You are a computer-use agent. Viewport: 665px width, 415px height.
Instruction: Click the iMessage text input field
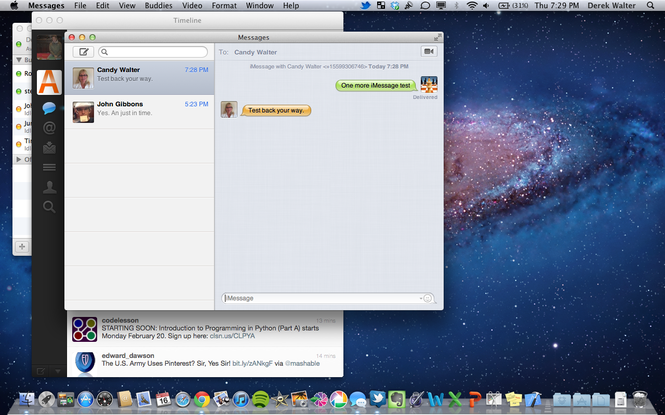click(x=320, y=298)
